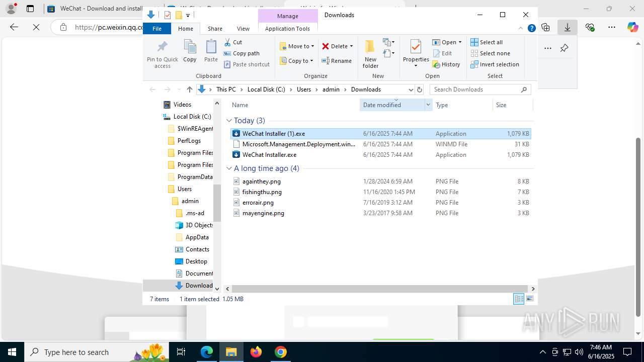
Task: Open Chrome from taskbar
Action: click(281, 352)
